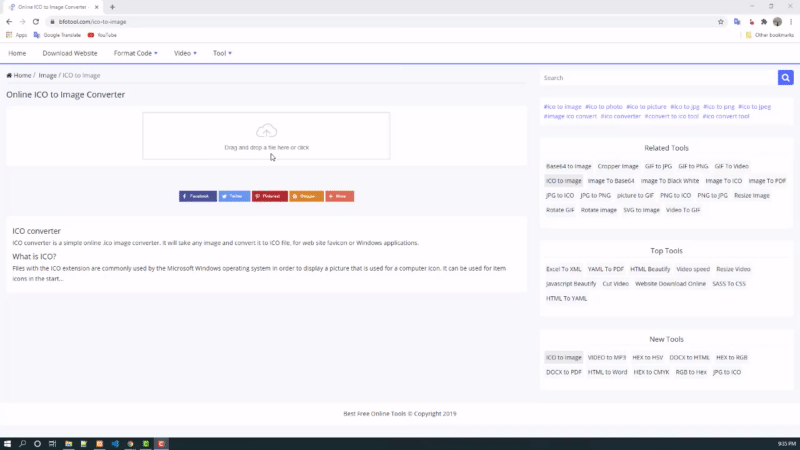This screenshot has height=450, width=800.
Task: Click the cloud upload icon in the drop zone
Action: coord(266,131)
